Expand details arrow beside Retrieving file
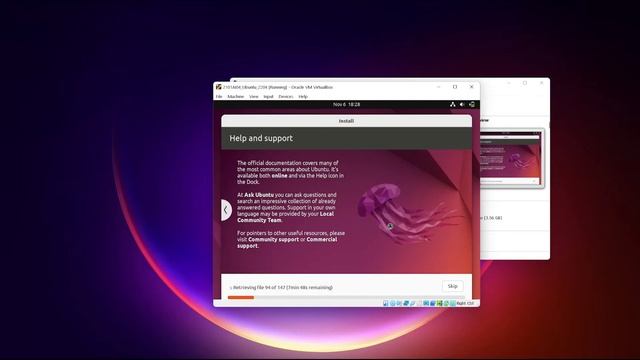Image resolution: width=640 pixels, height=360 pixels. tap(231, 288)
